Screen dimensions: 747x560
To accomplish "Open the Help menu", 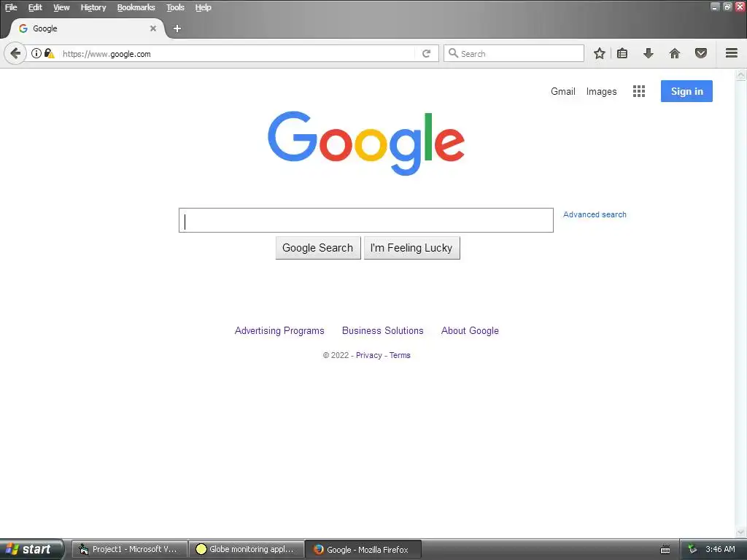I will (x=203, y=7).
